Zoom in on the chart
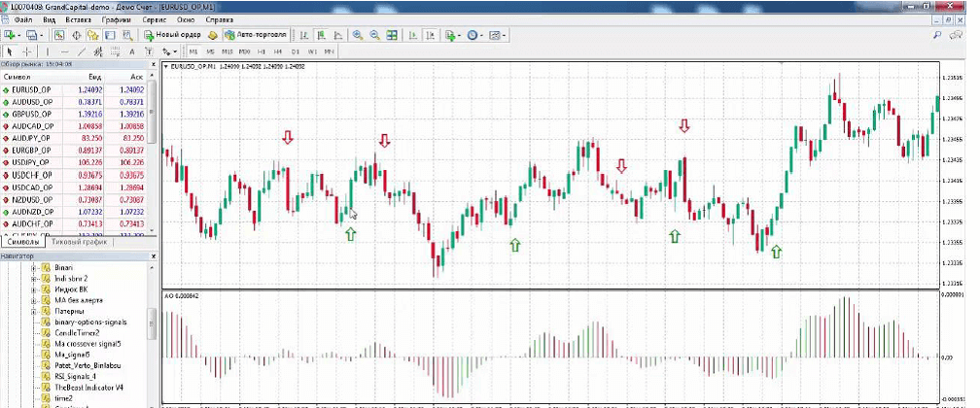The image size is (980, 408). (358, 35)
